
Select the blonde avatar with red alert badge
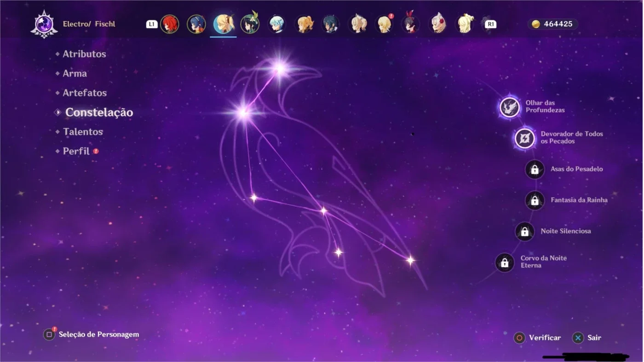pos(384,24)
